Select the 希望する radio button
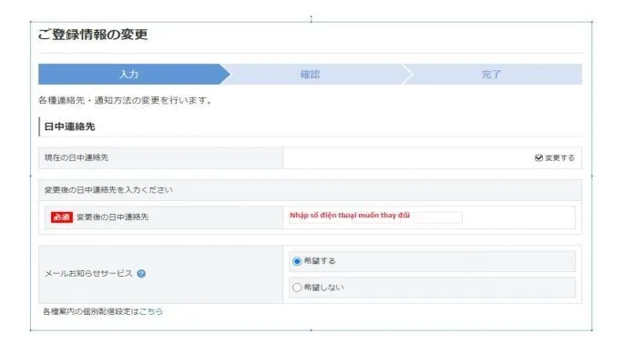The height and width of the screenshot is (364, 625). [297, 261]
